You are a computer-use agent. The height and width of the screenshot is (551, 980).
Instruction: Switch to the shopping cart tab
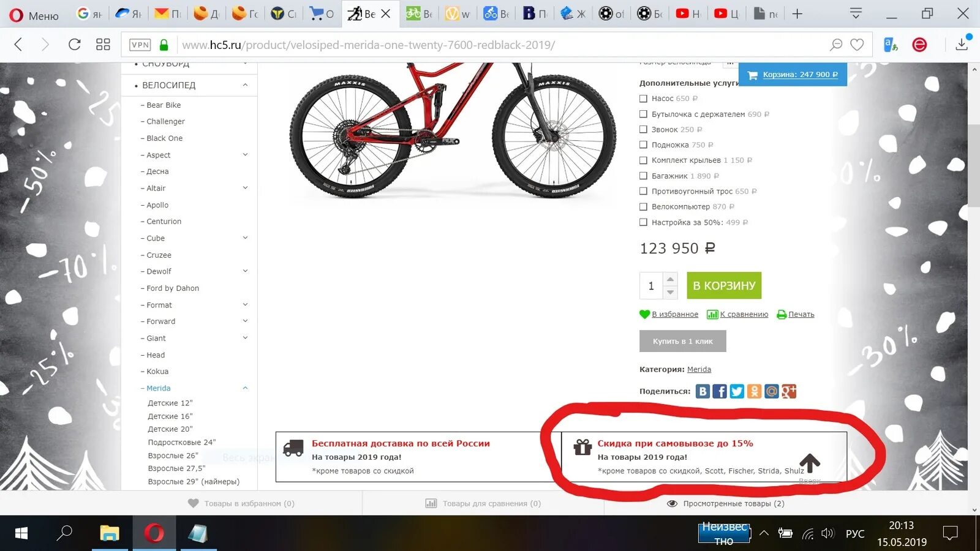pyautogui.click(x=322, y=13)
